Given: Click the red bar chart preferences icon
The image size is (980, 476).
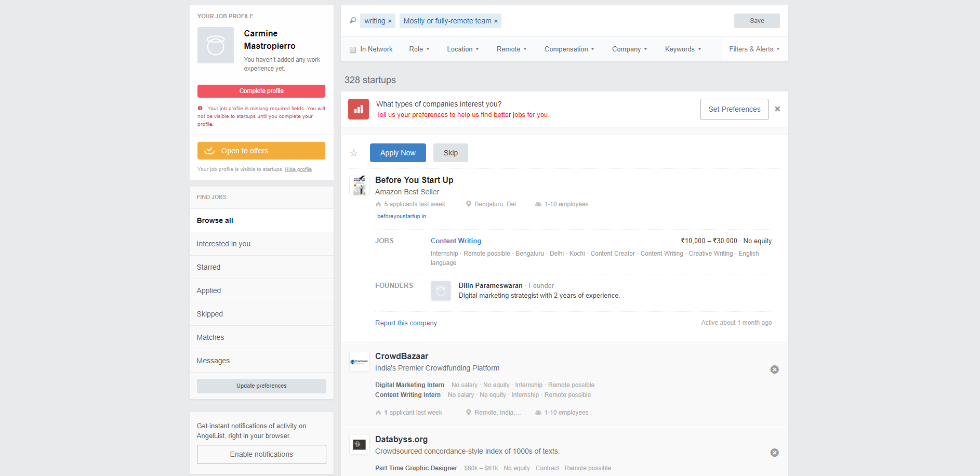Looking at the screenshot, I should 359,109.
